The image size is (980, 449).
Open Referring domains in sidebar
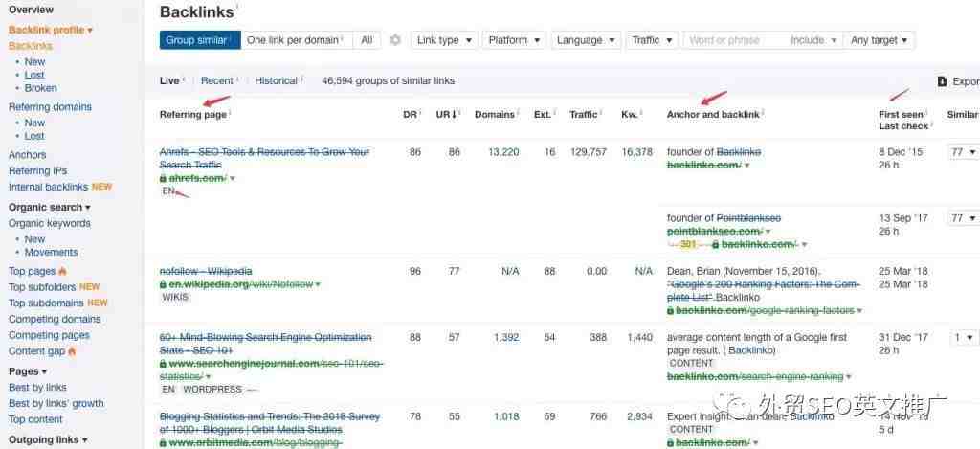coord(50,107)
